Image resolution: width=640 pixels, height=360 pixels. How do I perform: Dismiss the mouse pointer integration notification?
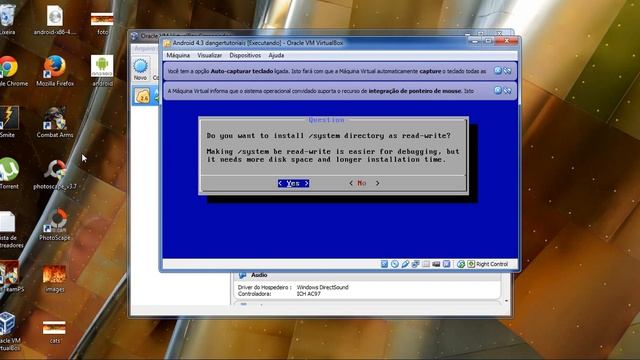(498, 91)
